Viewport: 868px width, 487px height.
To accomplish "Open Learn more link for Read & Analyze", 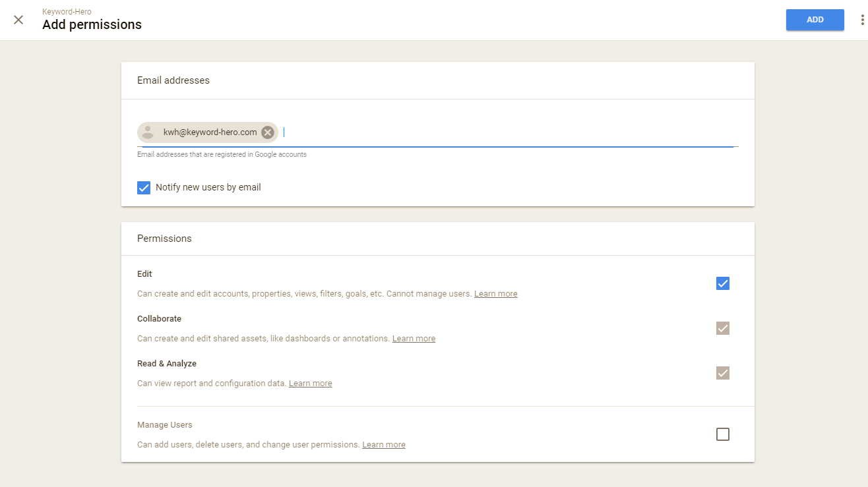I will tap(311, 384).
